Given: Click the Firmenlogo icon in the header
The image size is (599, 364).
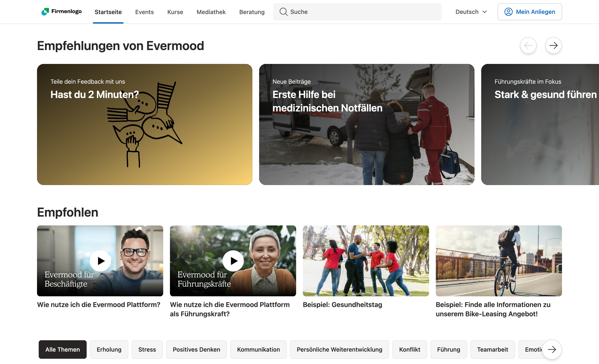Looking at the screenshot, I should point(45,12).
